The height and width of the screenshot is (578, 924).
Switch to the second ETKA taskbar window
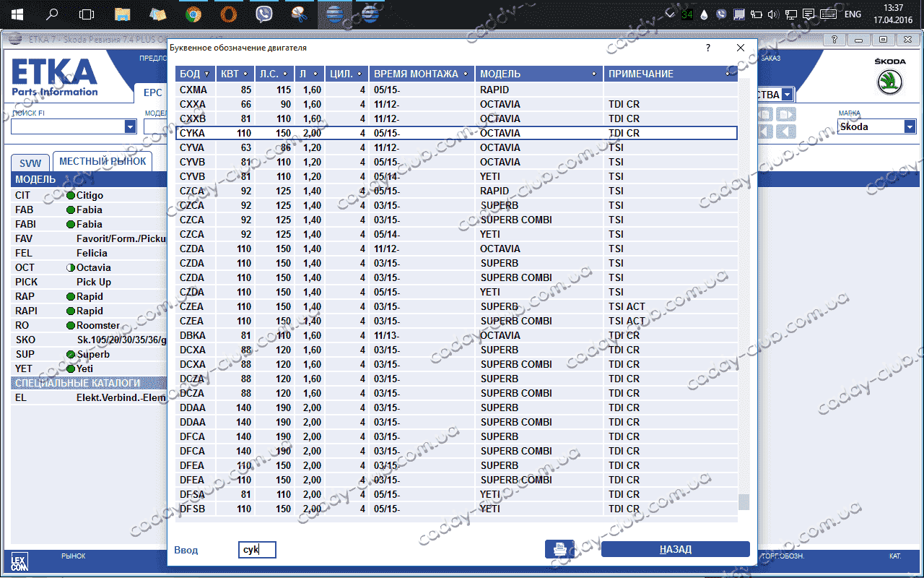(370, 14)
